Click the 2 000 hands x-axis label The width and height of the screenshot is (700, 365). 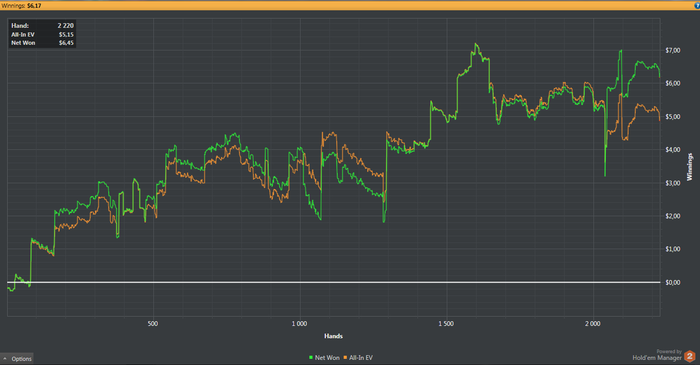click(x=592, y=324)
